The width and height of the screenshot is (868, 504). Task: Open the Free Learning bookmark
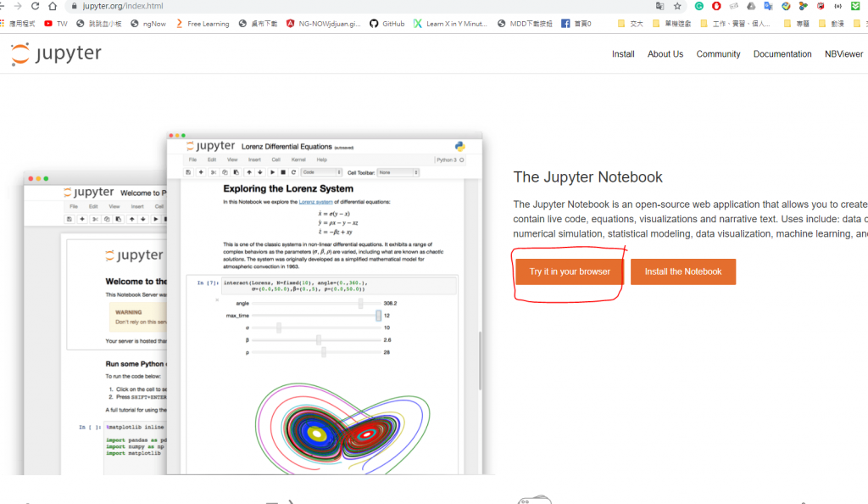[202, 24]
